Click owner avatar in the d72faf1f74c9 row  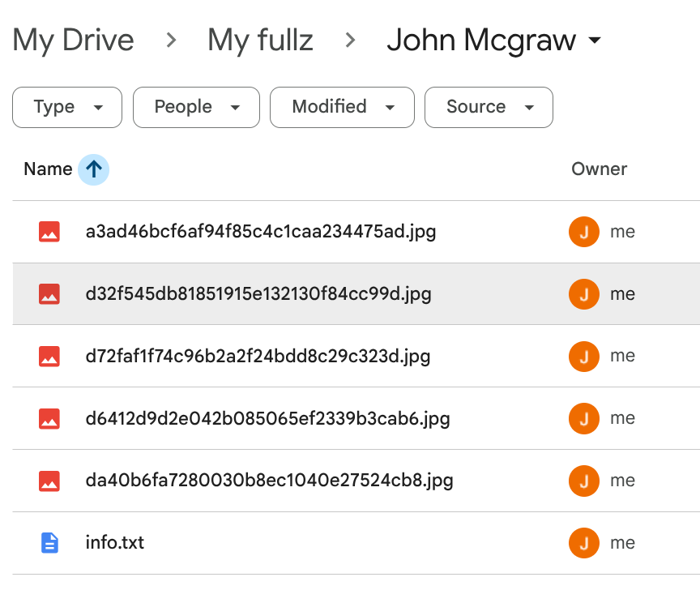[584, 357]
